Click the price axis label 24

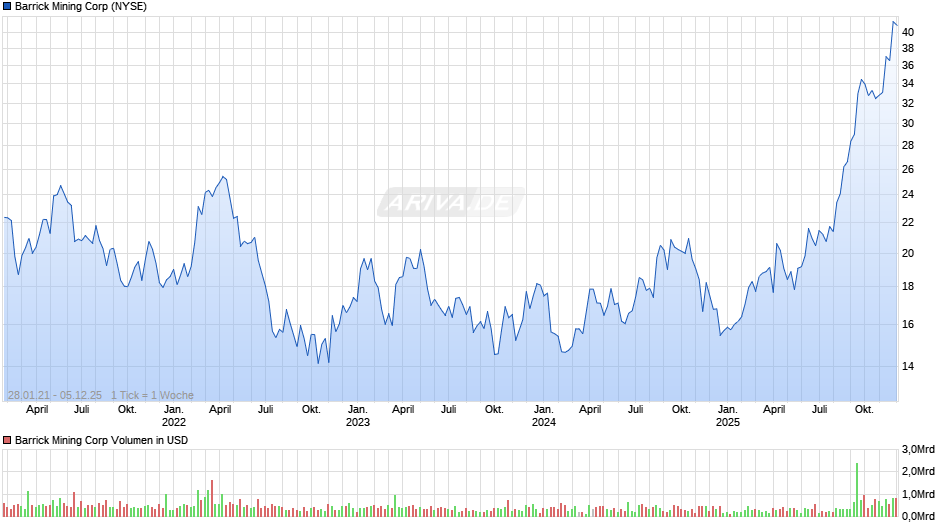908,194
